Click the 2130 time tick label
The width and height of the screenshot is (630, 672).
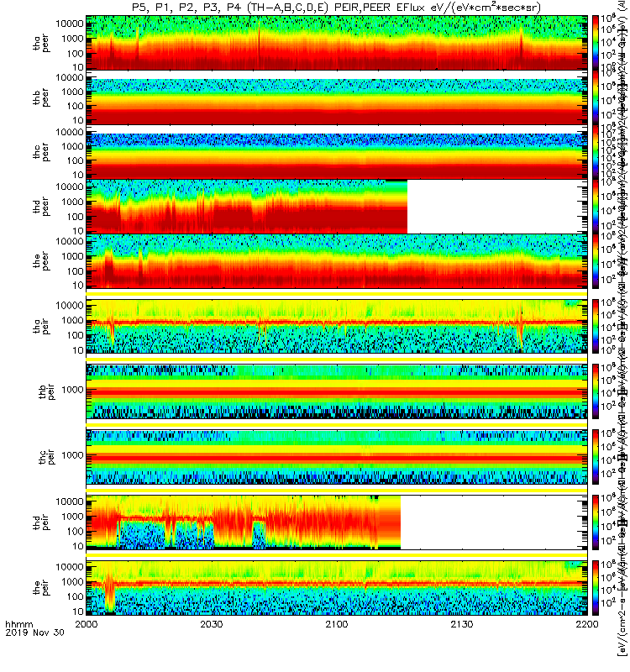pyautogui.click(x=462, y=624)
